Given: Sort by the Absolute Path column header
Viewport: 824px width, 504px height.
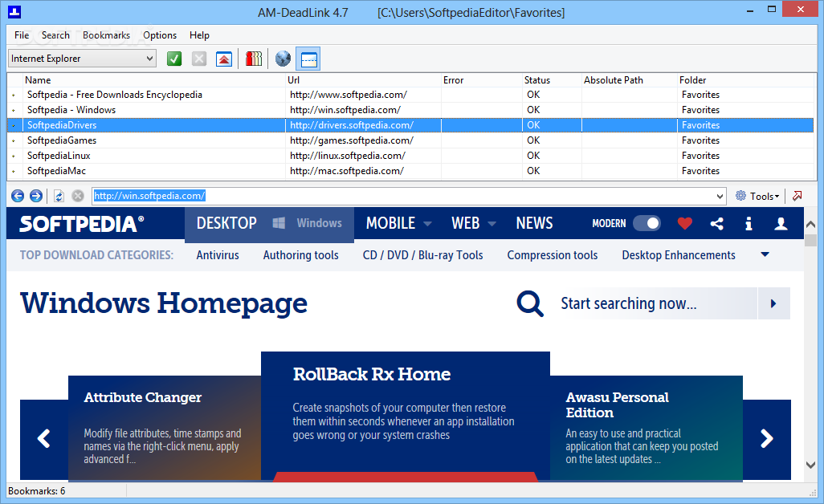Looking at the screenshot, I should point(629,79).
